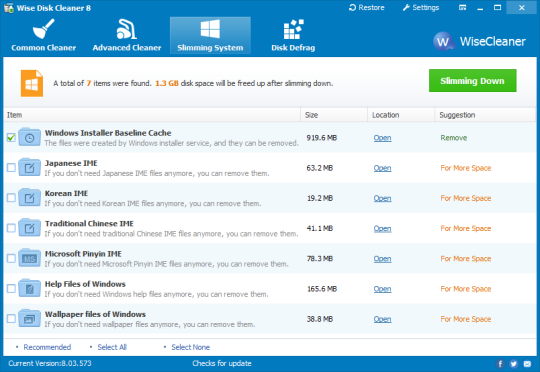Open the Common Cleaner tab
The height and width of the screenshot is (372, 540).
click(x=43, y=35)
